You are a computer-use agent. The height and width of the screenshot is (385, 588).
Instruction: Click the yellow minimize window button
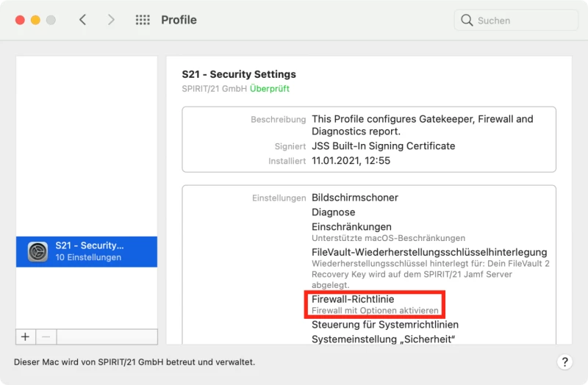pyautogui.click(x=35, y=20)
